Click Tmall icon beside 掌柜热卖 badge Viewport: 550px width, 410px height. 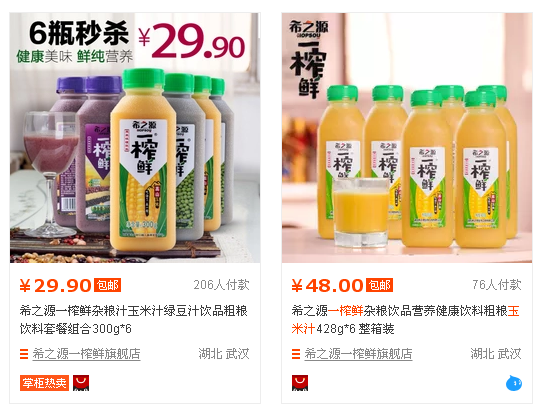click(x=81, y=383)
